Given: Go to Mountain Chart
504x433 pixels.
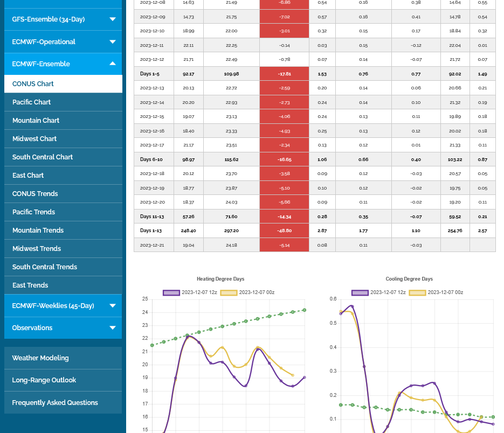Looking at the screenshot, I should coord(36,121).
